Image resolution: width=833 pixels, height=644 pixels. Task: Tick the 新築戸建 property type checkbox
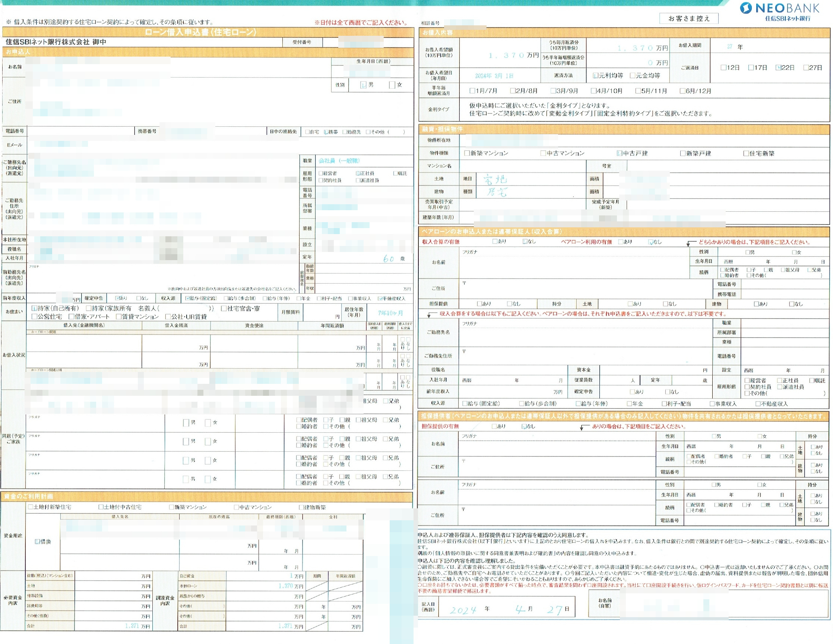[x=683, y=154]
